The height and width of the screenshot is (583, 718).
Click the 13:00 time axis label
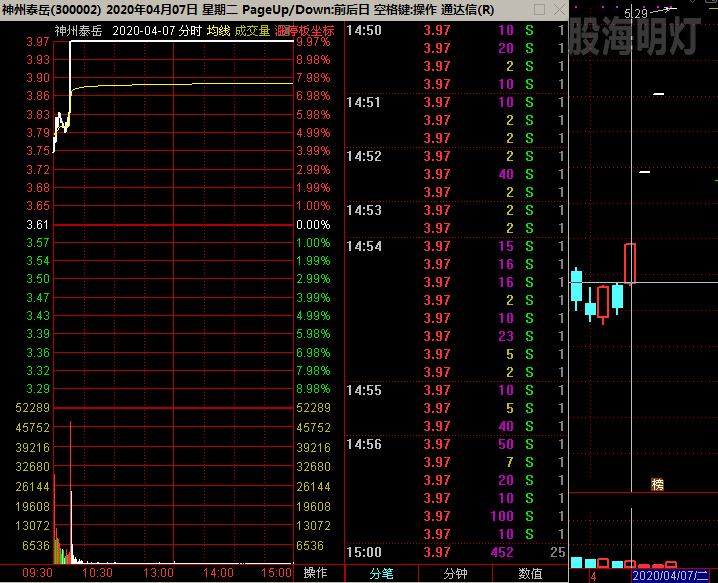[x=158, y=572]
